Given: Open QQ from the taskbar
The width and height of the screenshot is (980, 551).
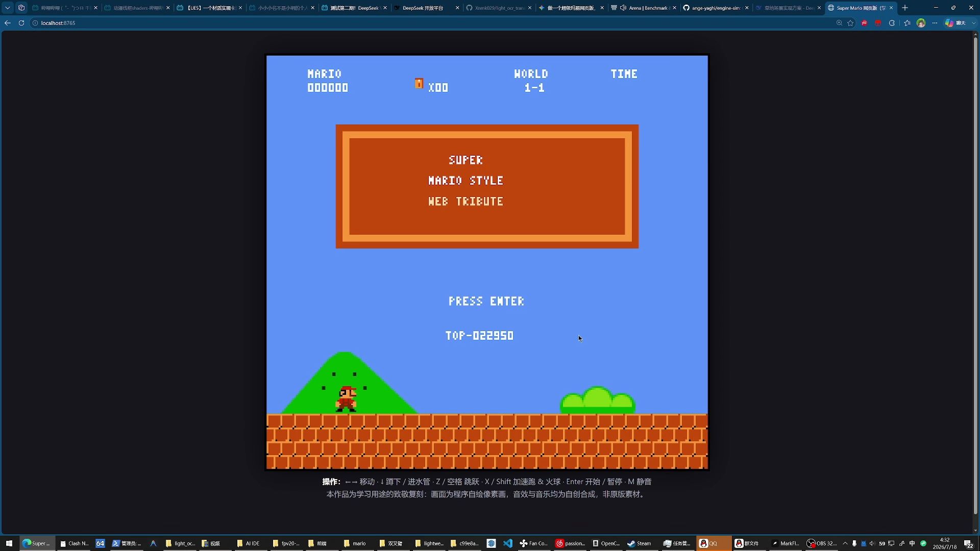Looking at the screenshot, I should click(x=714, y=543).
